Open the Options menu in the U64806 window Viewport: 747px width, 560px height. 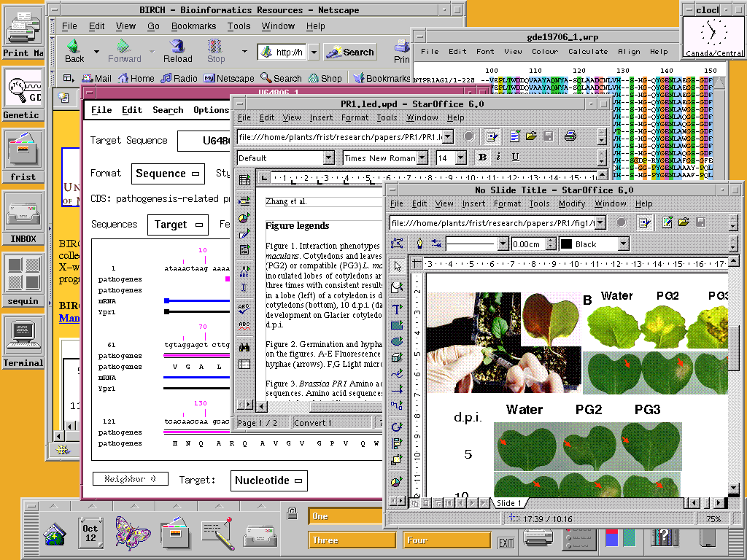(212, 110)
